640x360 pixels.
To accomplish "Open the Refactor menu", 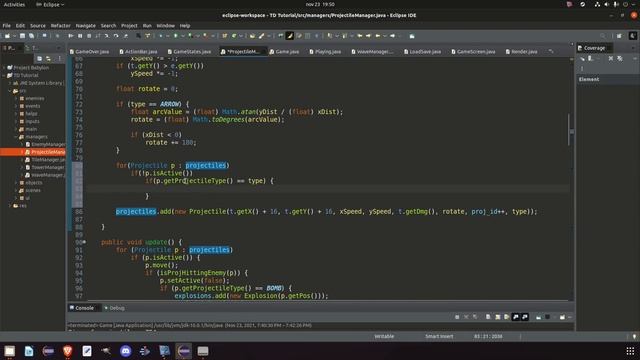I will pyautogui.click(x=60, y=25).
